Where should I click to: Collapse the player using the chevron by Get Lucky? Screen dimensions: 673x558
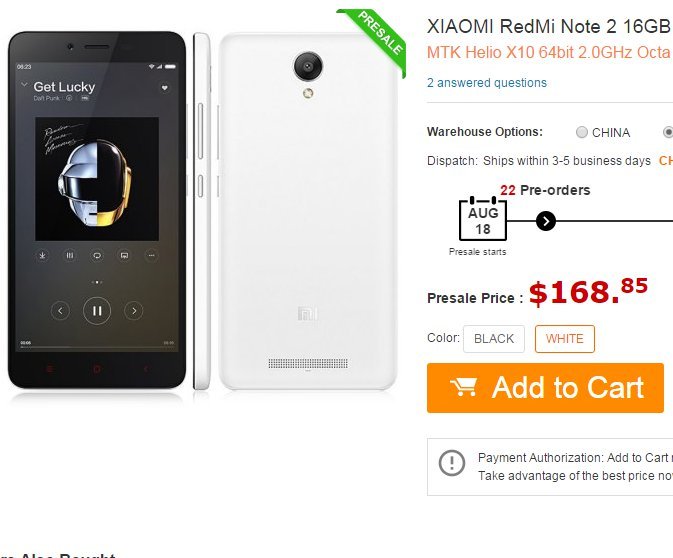tap(23, 87)
